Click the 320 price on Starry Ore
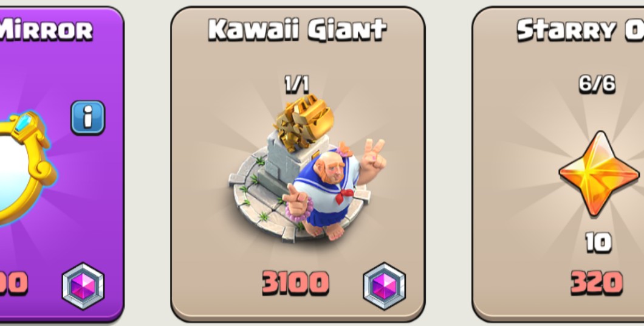 click(x=597, y=283)
